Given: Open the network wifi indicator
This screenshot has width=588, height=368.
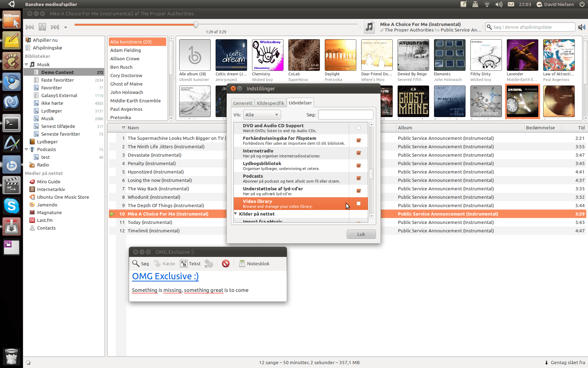Looking at the screenshot, I should point(487,4).
